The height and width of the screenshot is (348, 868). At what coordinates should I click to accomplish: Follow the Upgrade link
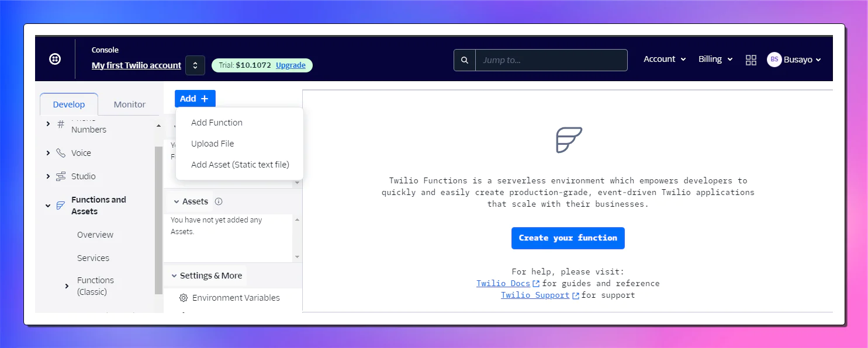pyautogui.click(x=291, y=65)
